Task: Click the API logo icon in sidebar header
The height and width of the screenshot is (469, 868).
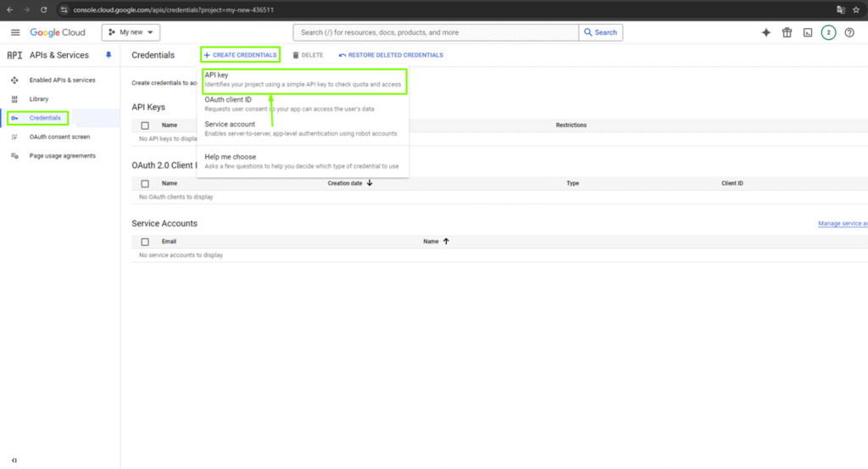Action: click(14, 55)
